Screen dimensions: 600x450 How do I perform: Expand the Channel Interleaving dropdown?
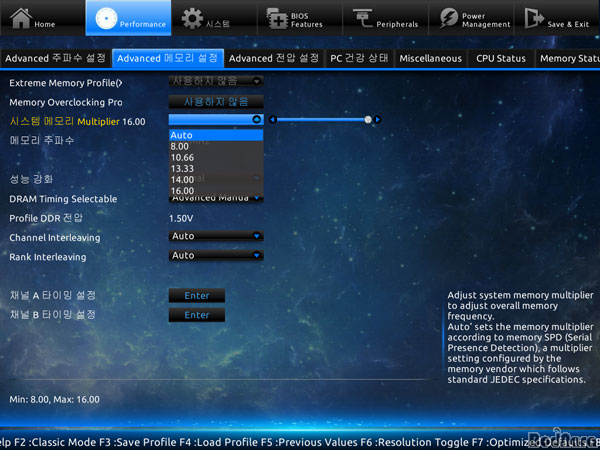click(x=215, y=237)
